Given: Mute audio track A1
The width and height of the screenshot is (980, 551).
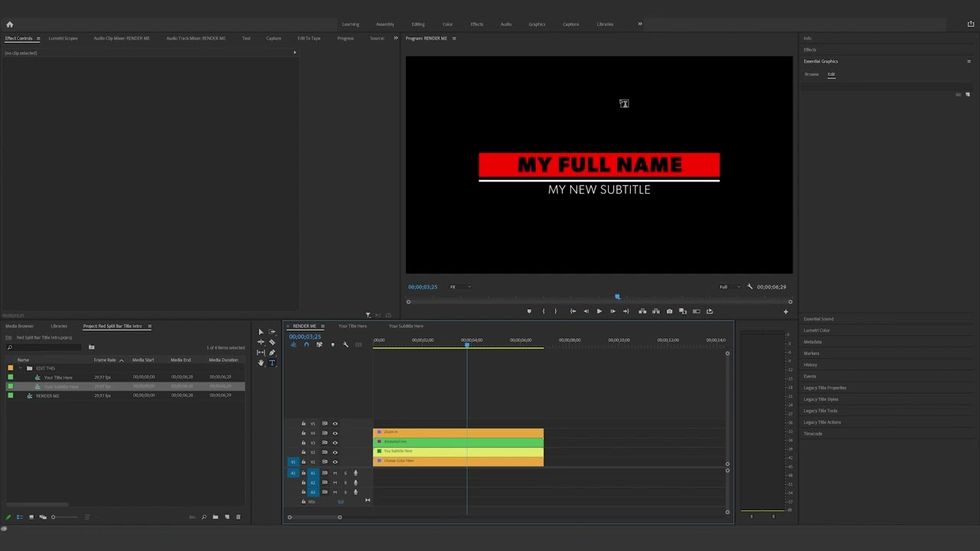Looking at the screenshot, I should pyautogui.click(x=335, y=473).
